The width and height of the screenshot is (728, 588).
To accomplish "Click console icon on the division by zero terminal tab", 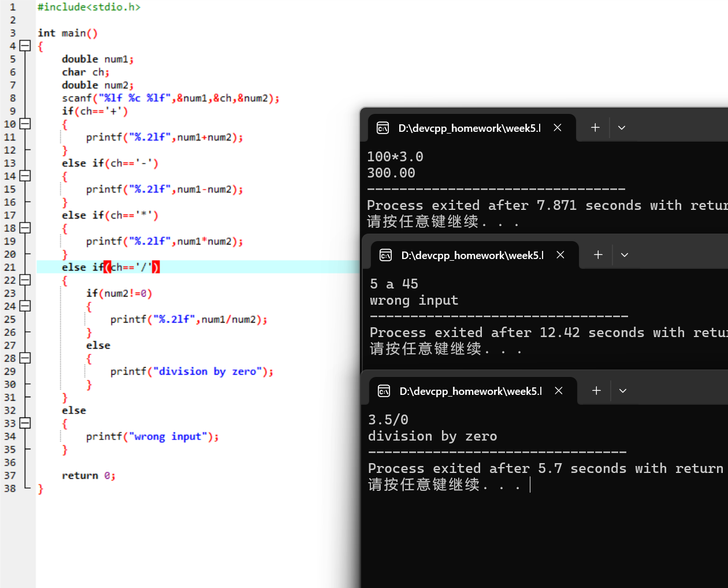I will pyautogui.click(x=384, y=391).
